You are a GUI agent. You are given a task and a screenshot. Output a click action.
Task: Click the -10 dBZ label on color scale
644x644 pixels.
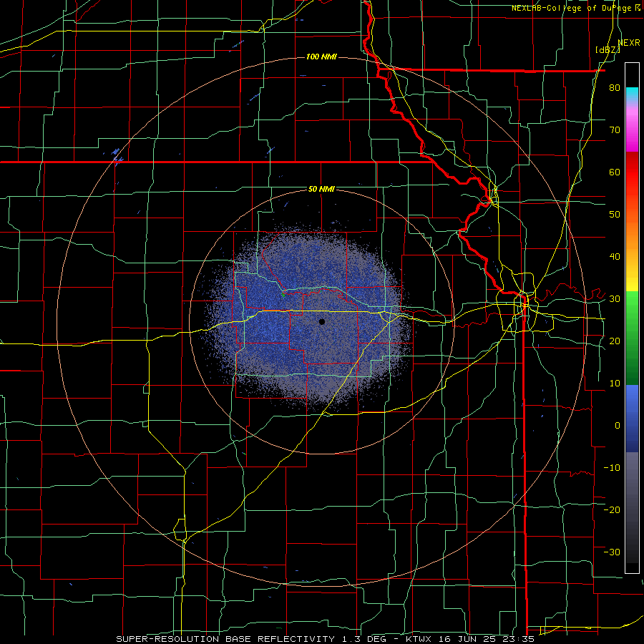click(612, 467)
